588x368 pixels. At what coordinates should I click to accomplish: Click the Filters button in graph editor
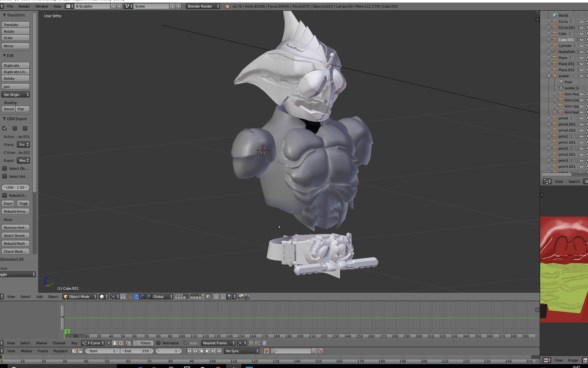[143, 343]
